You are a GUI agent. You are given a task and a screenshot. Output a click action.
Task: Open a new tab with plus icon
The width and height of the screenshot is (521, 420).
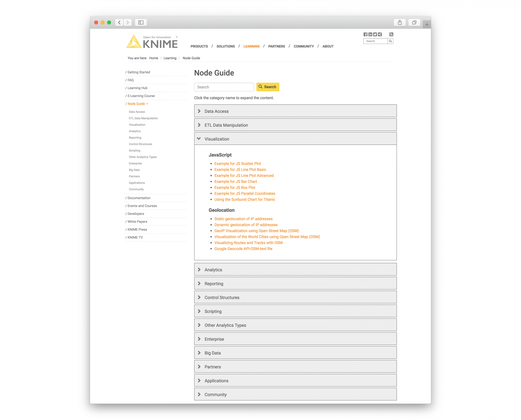click(x=427, y=24)
